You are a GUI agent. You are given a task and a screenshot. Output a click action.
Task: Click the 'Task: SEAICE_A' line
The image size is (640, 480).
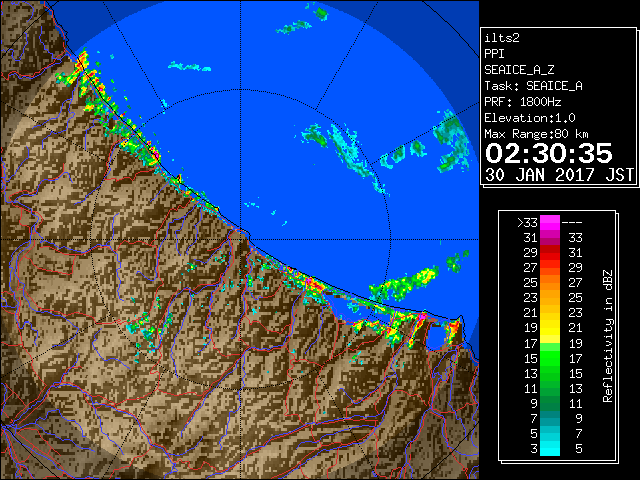point(533,86)
